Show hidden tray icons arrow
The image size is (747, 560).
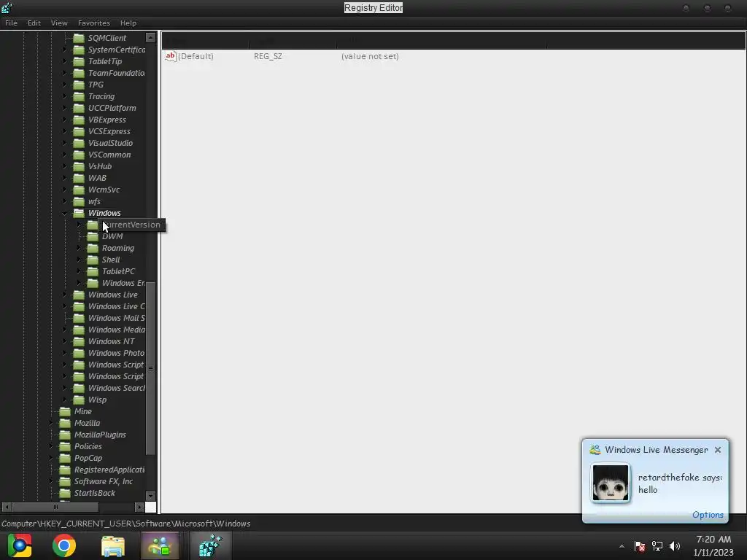click(622, 546)
